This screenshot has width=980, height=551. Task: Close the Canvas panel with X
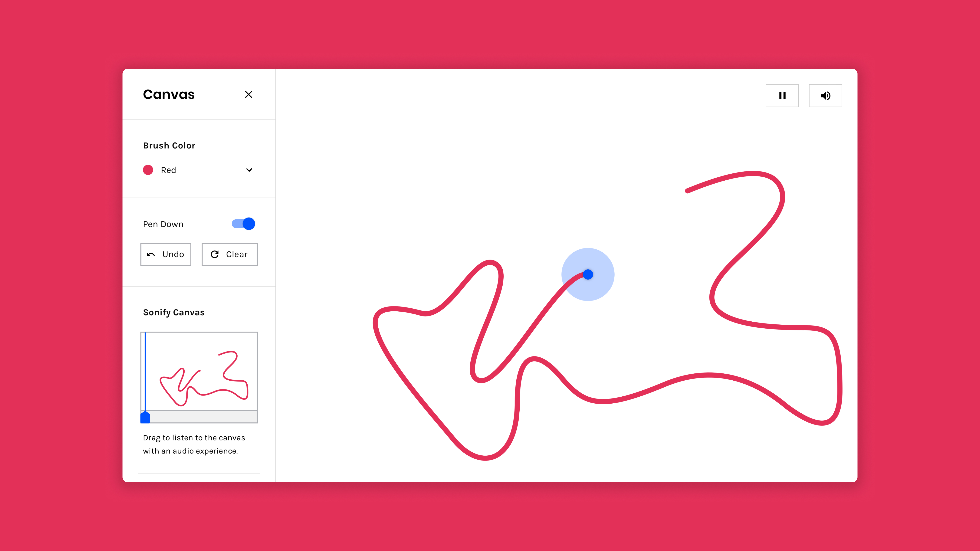tap(248, 94)
